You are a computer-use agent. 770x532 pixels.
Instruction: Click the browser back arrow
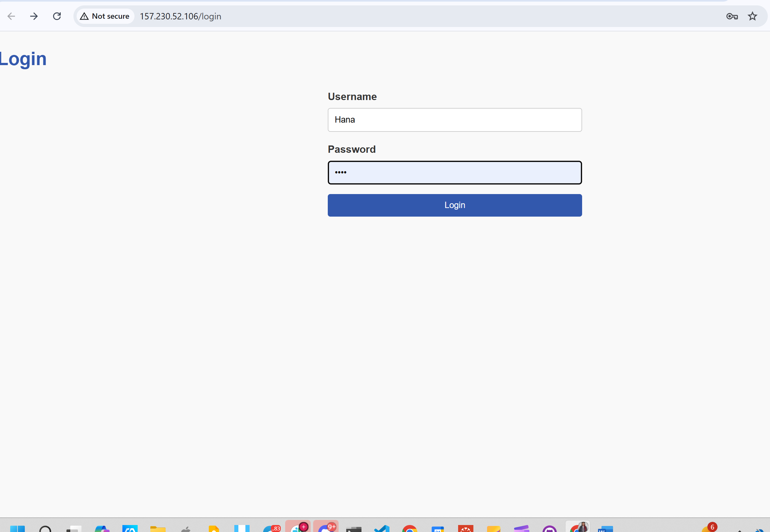point(11,16)
